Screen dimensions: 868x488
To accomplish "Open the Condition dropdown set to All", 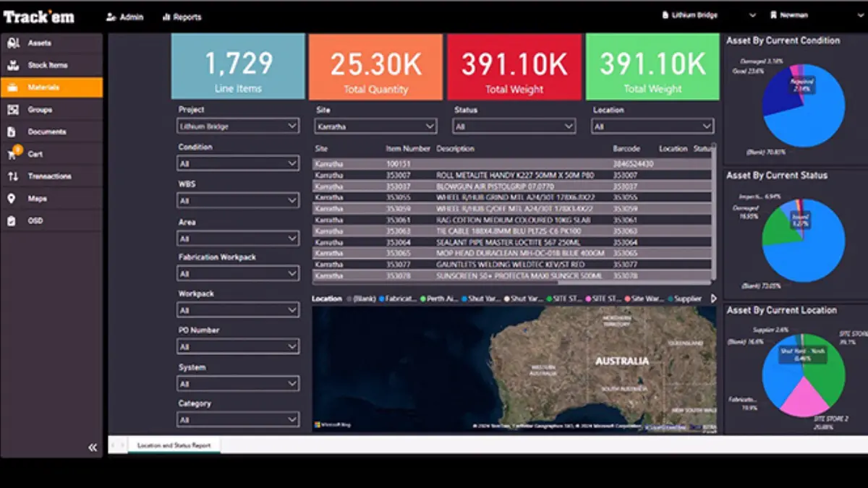I will (238, 163).
